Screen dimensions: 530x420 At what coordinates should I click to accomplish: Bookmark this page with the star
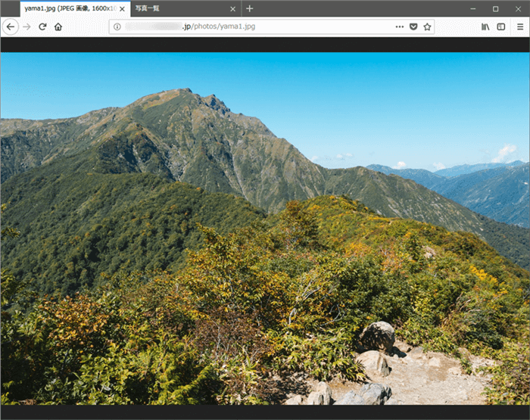(427, 26)
